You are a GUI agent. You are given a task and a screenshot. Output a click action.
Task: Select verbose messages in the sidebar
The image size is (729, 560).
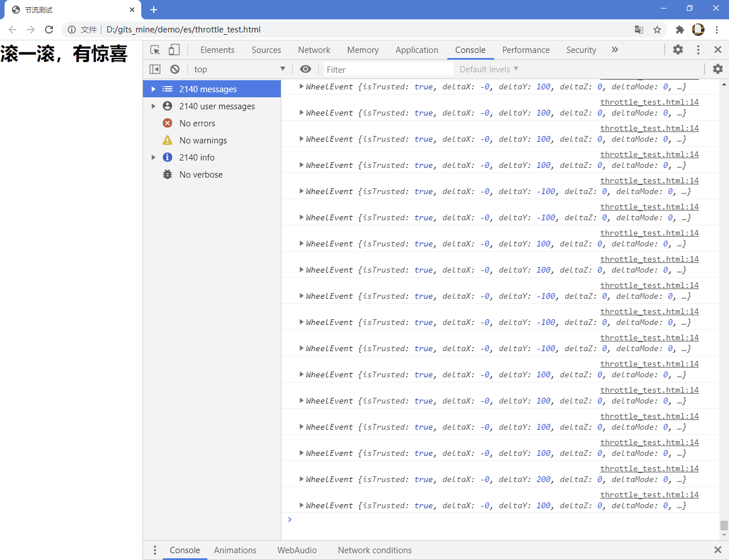[x=200, y=174]
